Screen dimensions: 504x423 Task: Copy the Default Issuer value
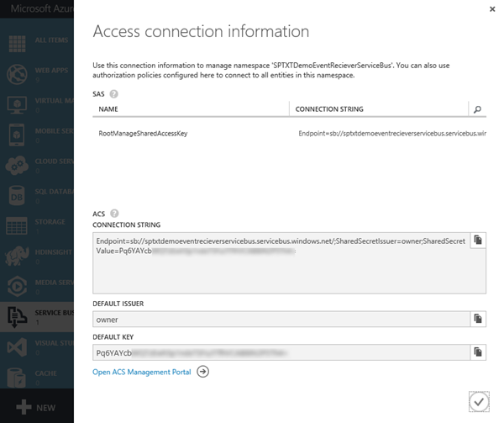tap(477, 319)
